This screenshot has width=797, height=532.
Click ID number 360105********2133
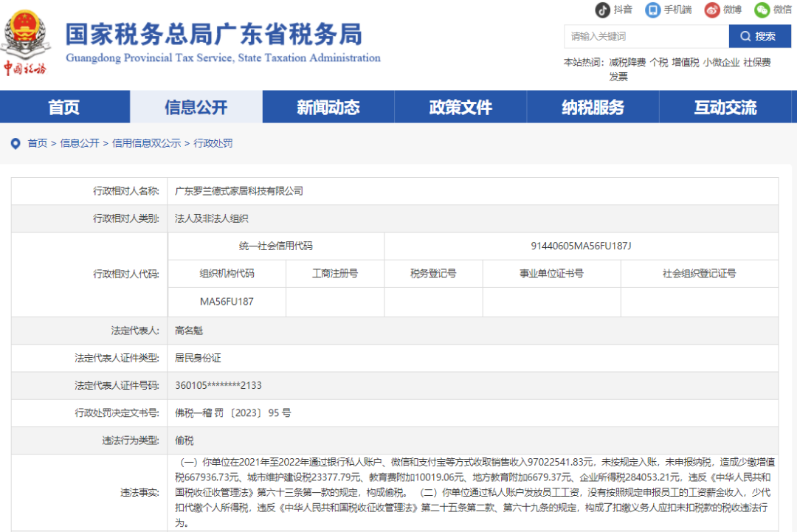(x=218, y=386)
